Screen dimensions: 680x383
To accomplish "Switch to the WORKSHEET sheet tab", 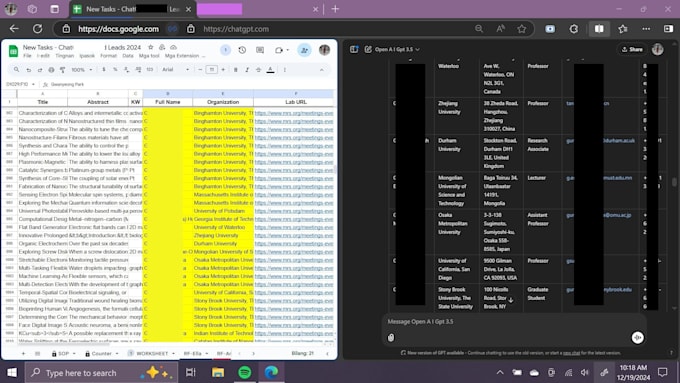I will [151, 354].
